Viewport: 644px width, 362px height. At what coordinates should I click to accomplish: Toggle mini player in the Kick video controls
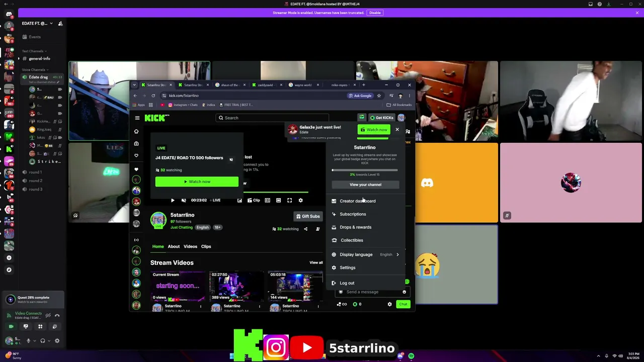click(x=239, y=200)
